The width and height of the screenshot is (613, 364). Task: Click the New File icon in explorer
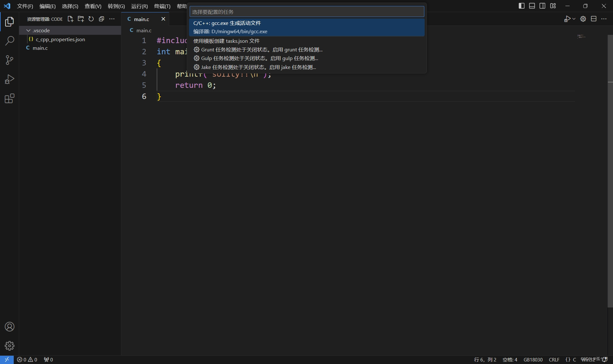pos(70,19)
